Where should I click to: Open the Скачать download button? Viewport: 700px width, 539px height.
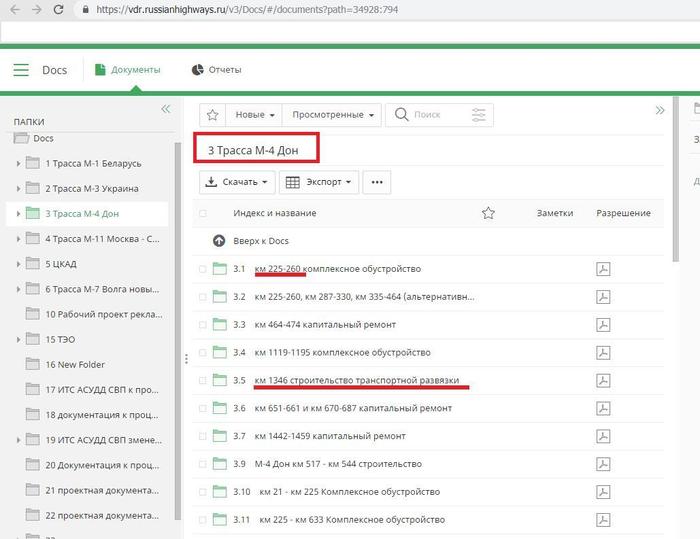(237, 182)
